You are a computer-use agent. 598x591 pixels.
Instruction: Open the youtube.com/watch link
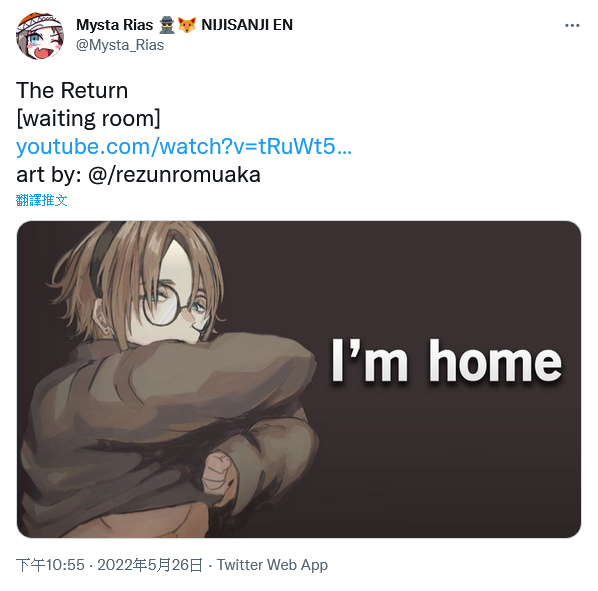coord(184,146)
